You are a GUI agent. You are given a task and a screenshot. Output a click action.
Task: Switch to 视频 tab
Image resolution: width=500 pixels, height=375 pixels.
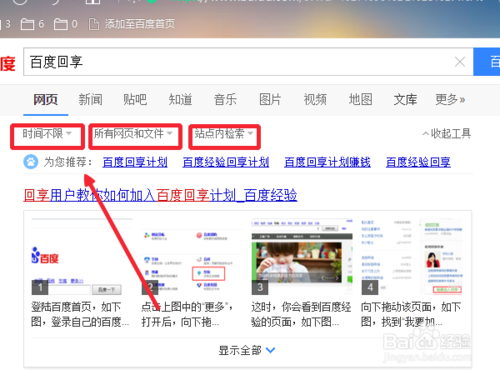pos(315,99)
